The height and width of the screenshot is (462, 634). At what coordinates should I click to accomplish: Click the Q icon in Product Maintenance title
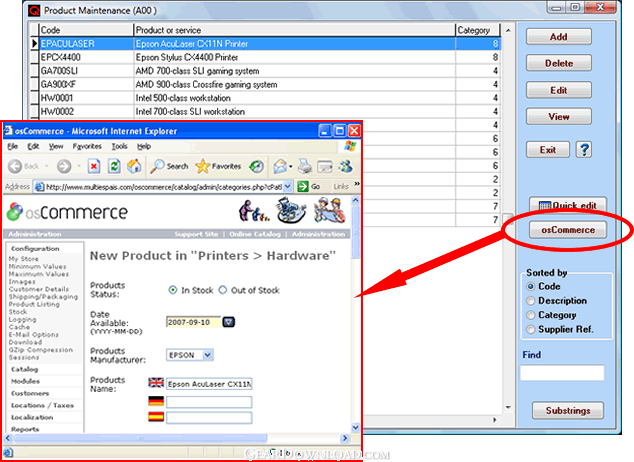tap(34, 11)
